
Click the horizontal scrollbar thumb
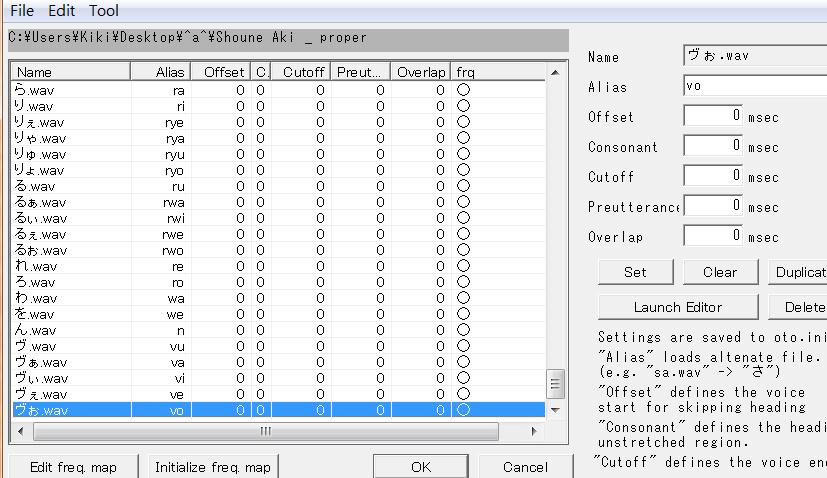(x=266, y=432)
